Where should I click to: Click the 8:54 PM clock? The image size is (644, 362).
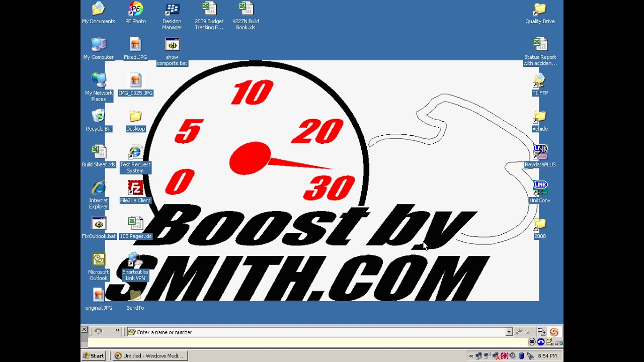(547, 356)
